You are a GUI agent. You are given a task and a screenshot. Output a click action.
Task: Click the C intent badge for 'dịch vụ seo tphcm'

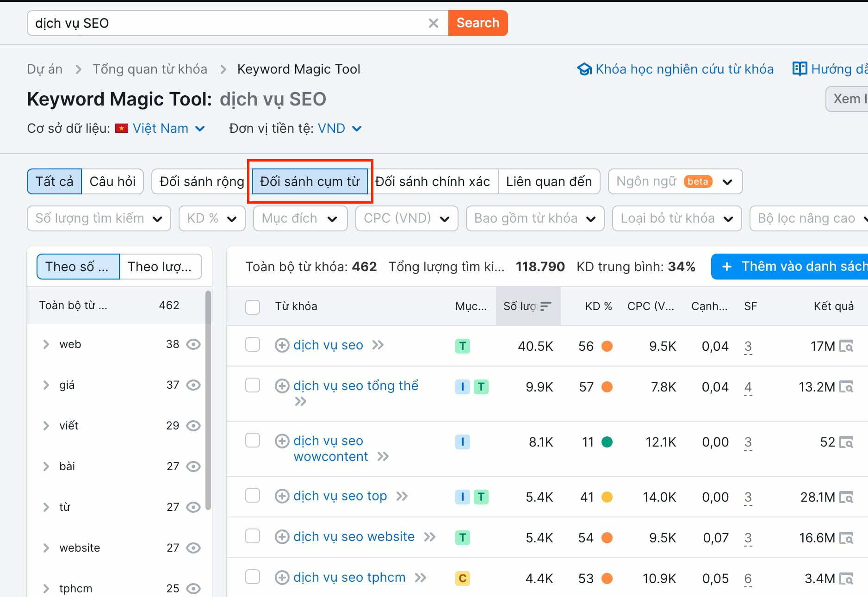(463, 578)
